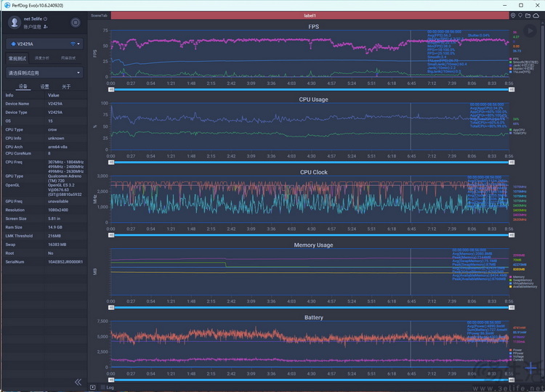Screen dimensions: 545x392
Task: Click the Ram Size value 14.9 GB
Action: [54, 227]
